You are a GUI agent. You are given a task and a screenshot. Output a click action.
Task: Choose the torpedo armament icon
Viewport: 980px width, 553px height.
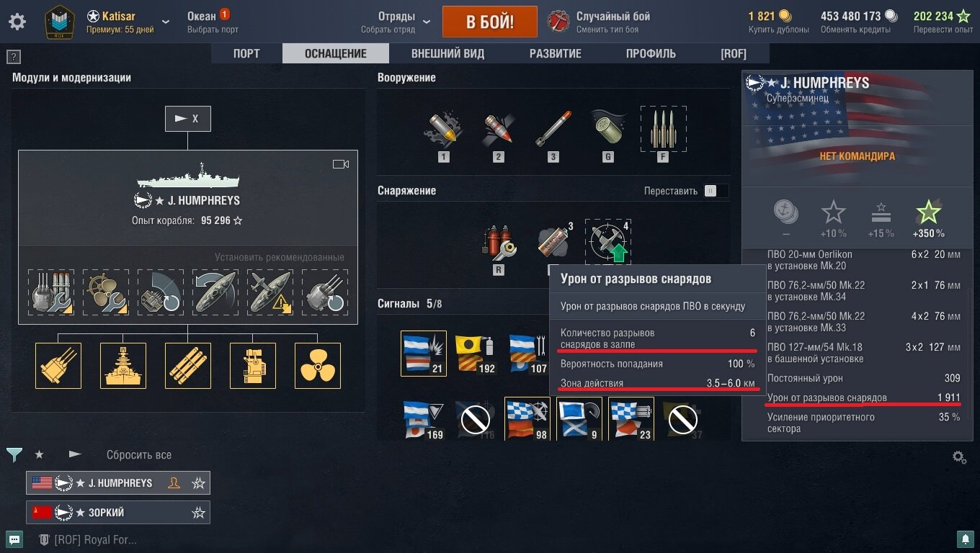click(553, 130)
